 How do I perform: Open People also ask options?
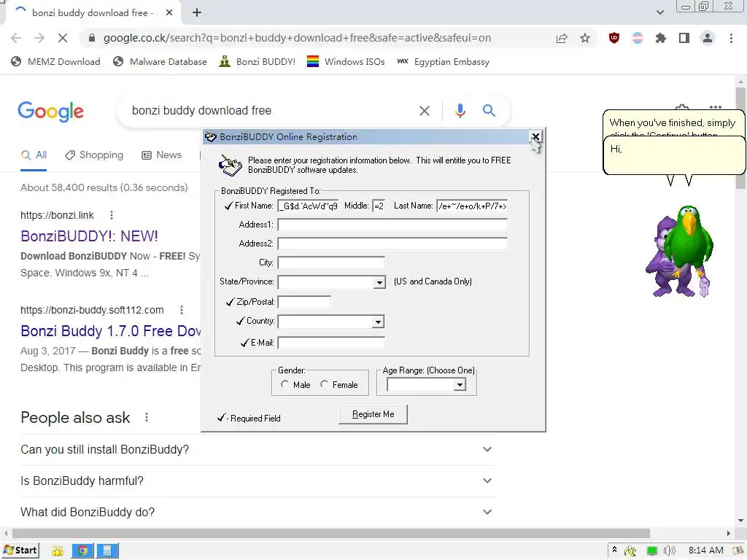tap(147, 418)
